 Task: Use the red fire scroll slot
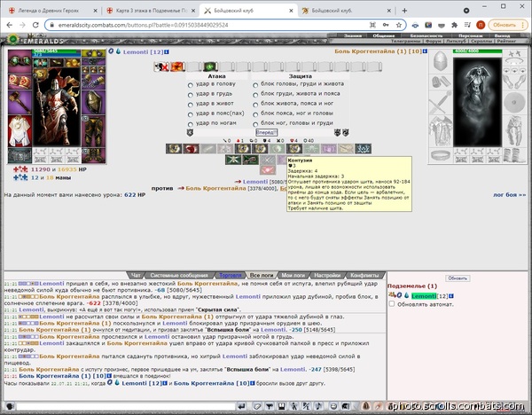[x=178, y=67]
